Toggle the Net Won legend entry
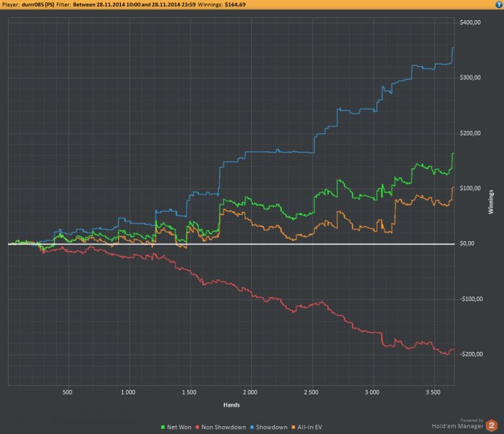This screenshot has height=434, width=504. 176,428
